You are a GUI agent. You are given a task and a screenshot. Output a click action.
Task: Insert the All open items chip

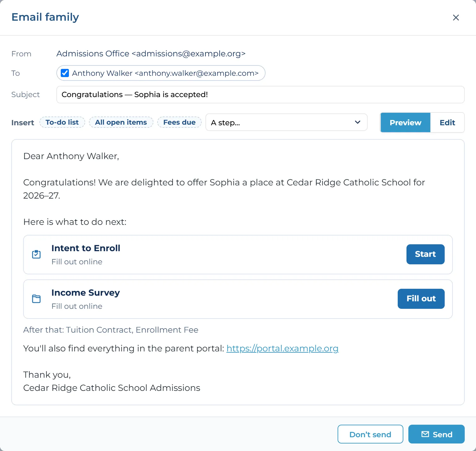coord(121,122)
